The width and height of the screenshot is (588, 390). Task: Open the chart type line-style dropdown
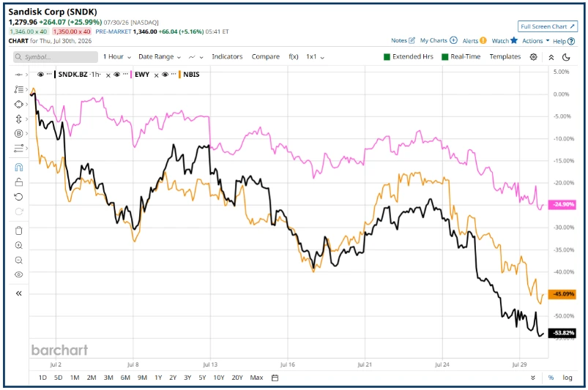point(196,57)
